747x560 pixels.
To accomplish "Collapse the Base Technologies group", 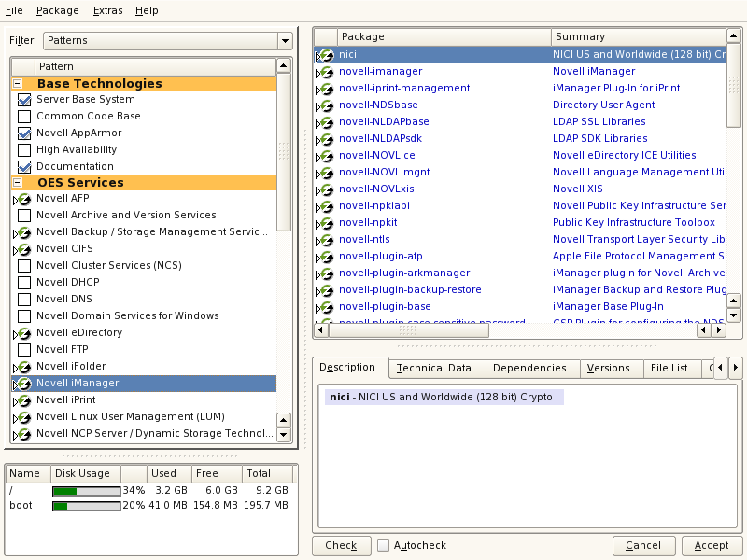I will pyautogui.click(x=18, y=84).
